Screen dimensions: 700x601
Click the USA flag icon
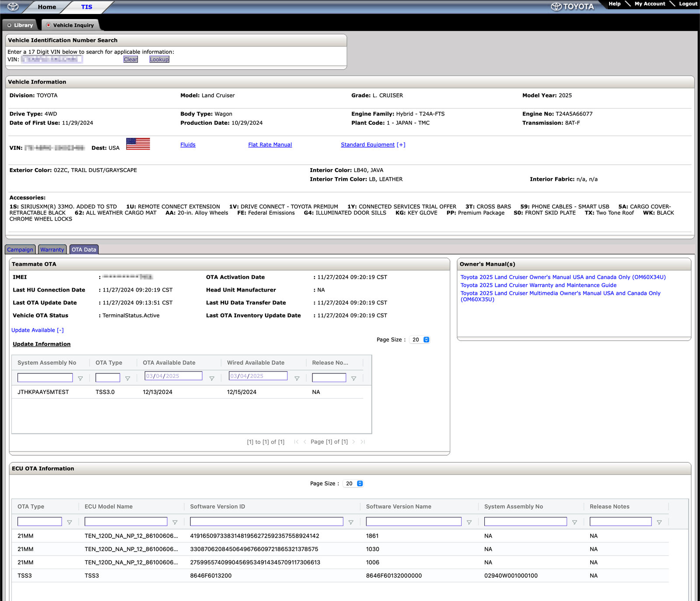point(138,144)
